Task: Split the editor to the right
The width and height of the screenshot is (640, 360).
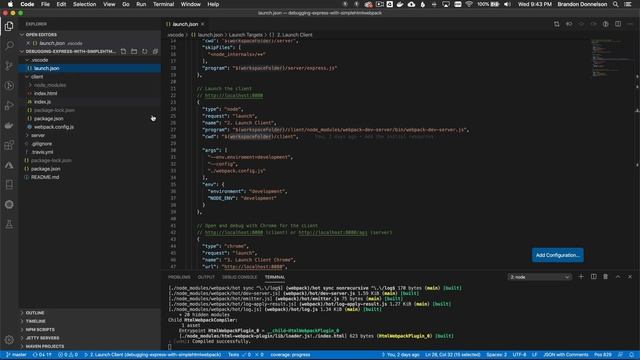Action: (x=618, y=24)
